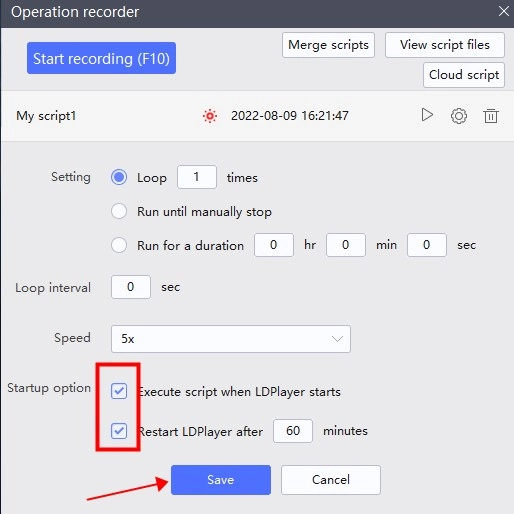Edit the duration seconds field
The width and height of the screenshot is (514, 514).
click(427, 245)
